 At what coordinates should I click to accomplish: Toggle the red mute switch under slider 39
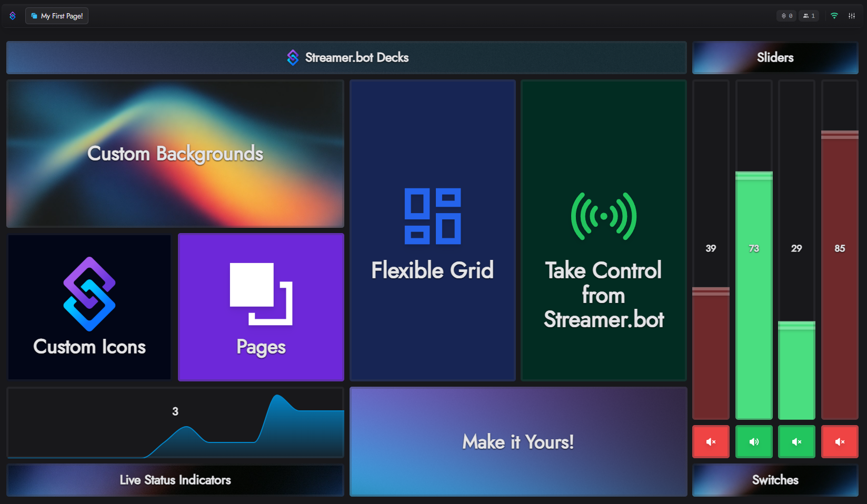coord(711,442)
